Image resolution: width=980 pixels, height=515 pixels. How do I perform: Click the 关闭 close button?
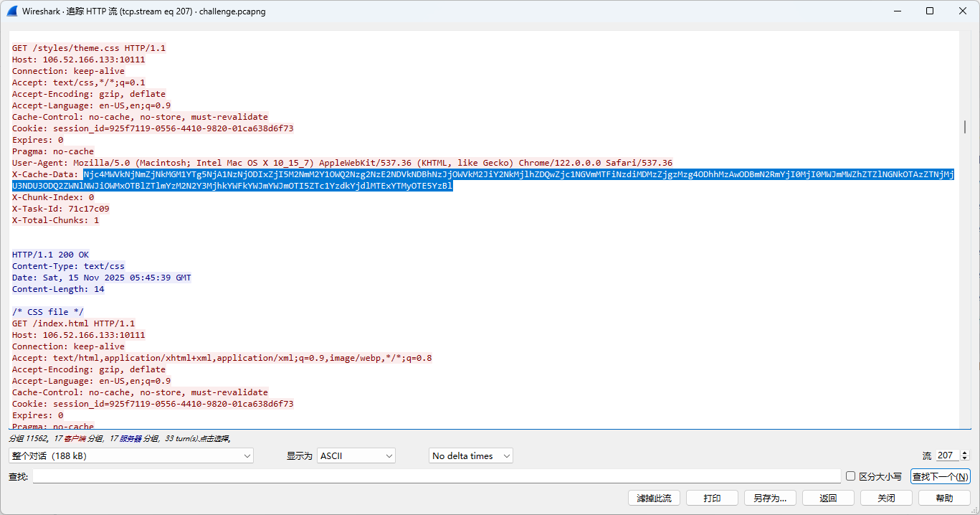point(886,498)
